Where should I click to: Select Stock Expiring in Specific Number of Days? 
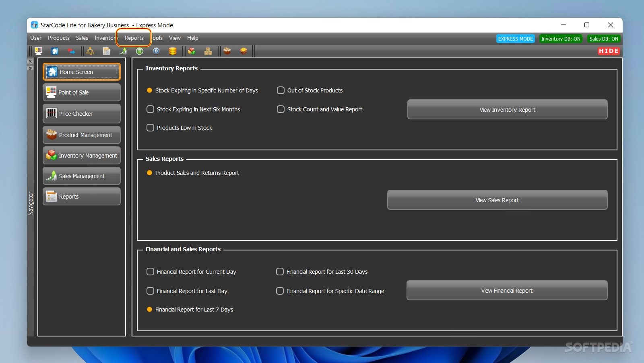click(x=202, y=90)
